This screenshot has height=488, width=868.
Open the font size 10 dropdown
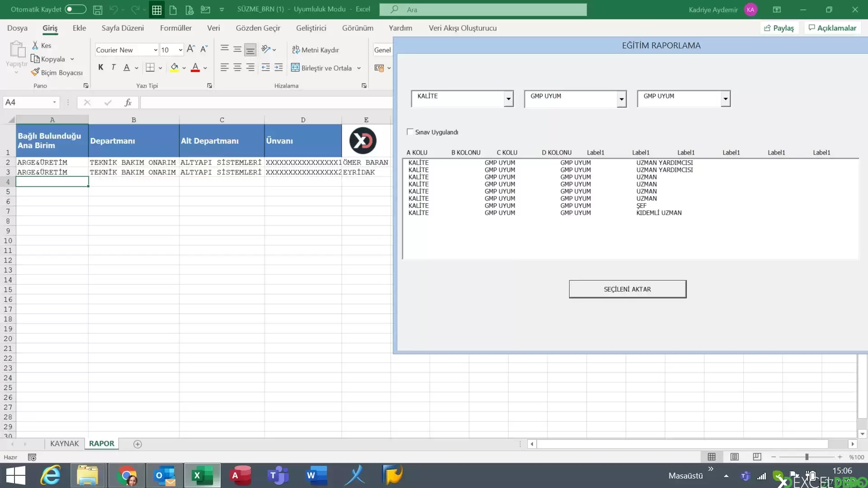coord(180,50)
